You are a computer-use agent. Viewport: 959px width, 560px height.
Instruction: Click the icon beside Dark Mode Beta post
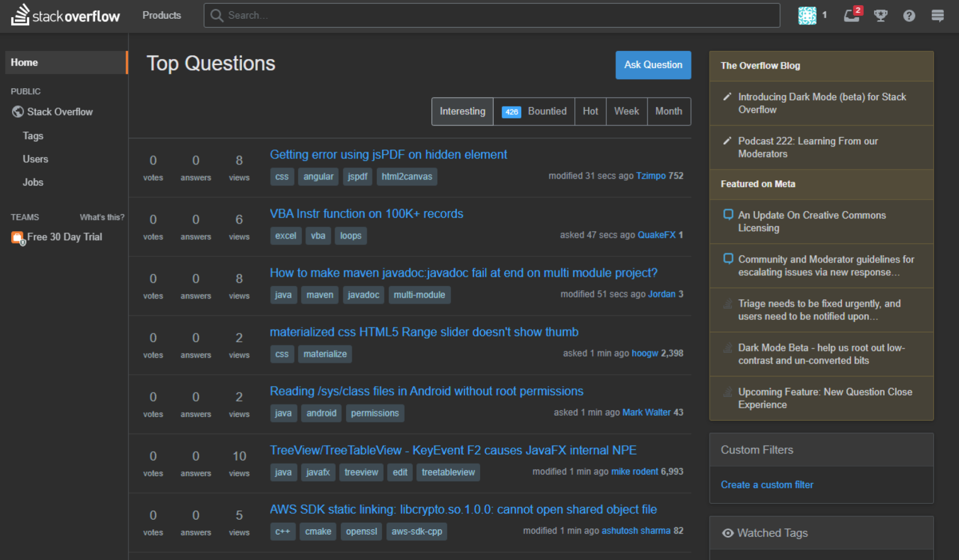(x=728, y=348)
